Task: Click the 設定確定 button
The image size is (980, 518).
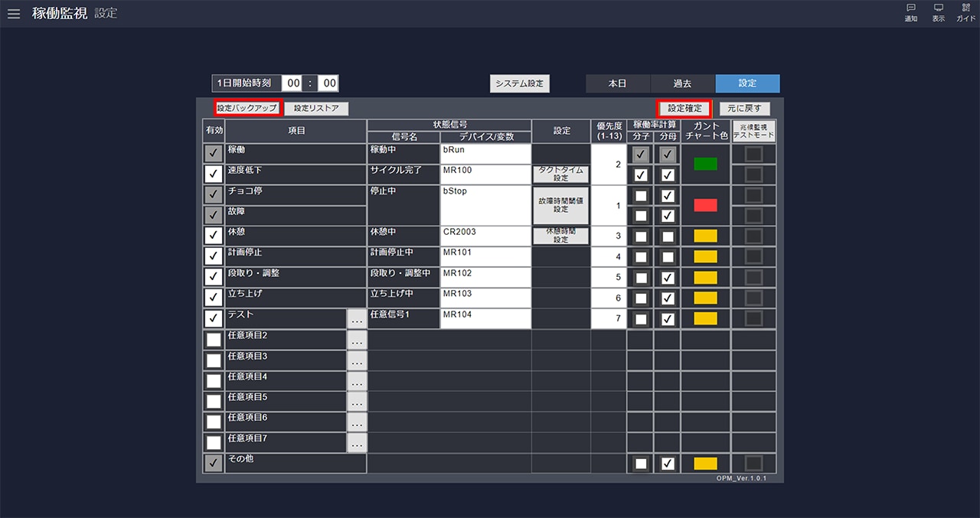Action: click(684, 109)
